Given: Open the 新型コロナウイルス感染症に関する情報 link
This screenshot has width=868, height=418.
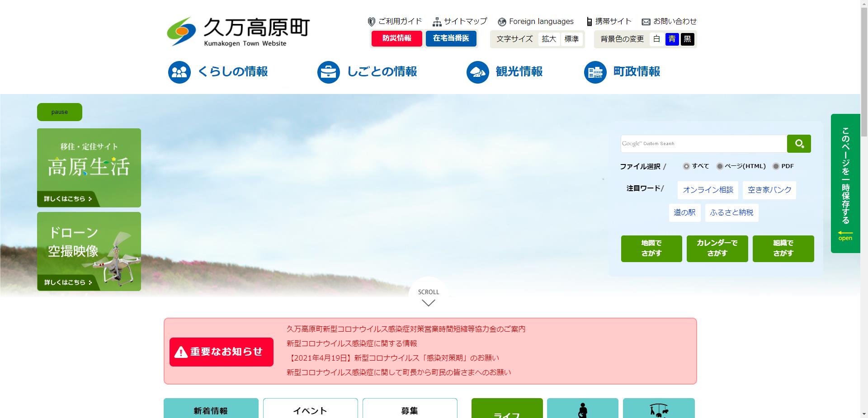Looking at the screenshot, I should pos(352,343).
